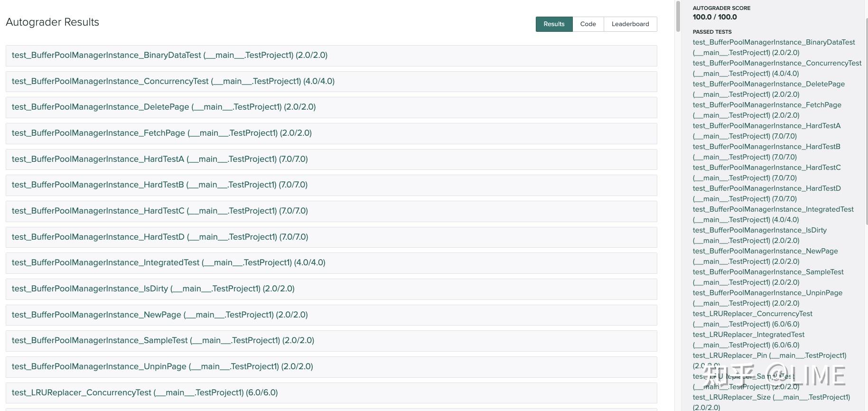This screenshot has width=868, height=411.
Task: Click IsDirty in passed tests sidebar
Action: click(x=759, y=235)
